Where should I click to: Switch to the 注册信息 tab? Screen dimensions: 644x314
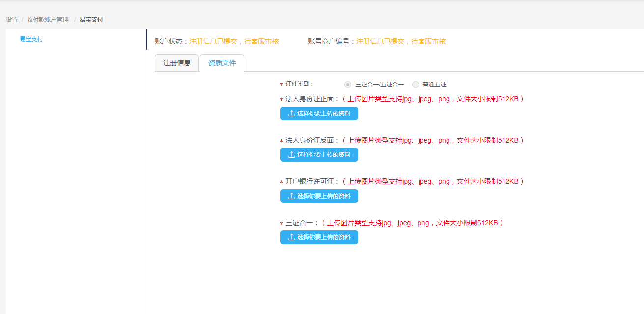coord(177,63)
